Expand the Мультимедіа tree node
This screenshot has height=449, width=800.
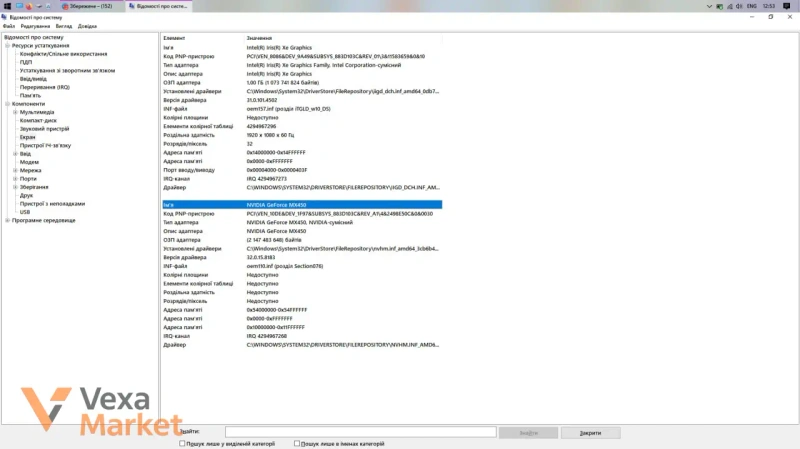click(x=15, y=112)
